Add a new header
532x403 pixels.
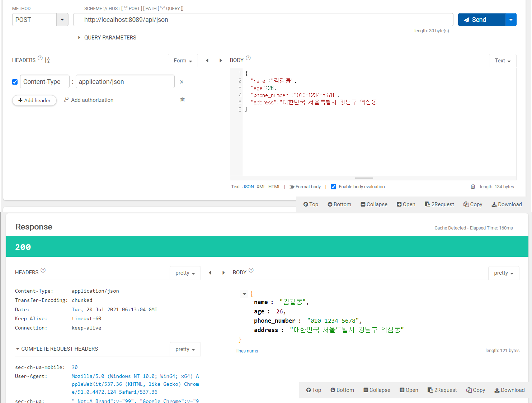34,100
